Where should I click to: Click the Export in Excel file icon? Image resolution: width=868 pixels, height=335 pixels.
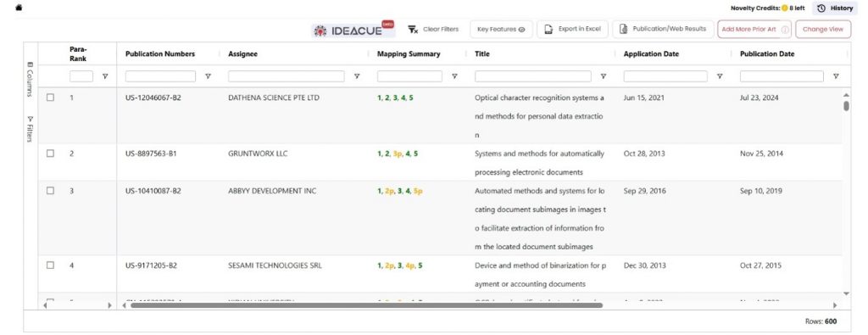[548, 30]
